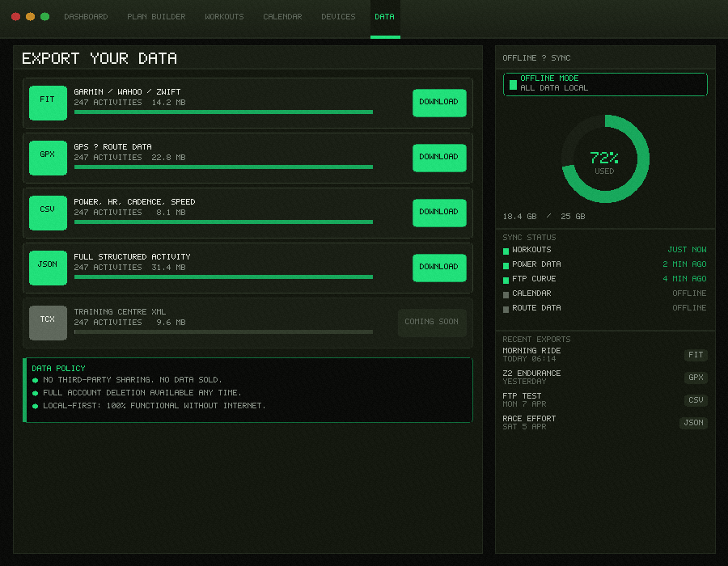Click the JSON format icon
Viewport: 728px width, 566px height.
tap(48, 268)
